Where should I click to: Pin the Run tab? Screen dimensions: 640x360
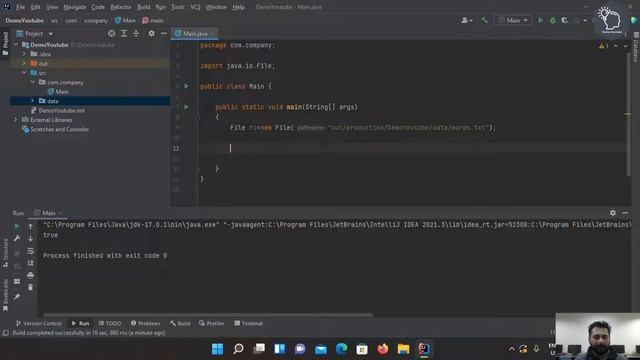pos(17,297)
